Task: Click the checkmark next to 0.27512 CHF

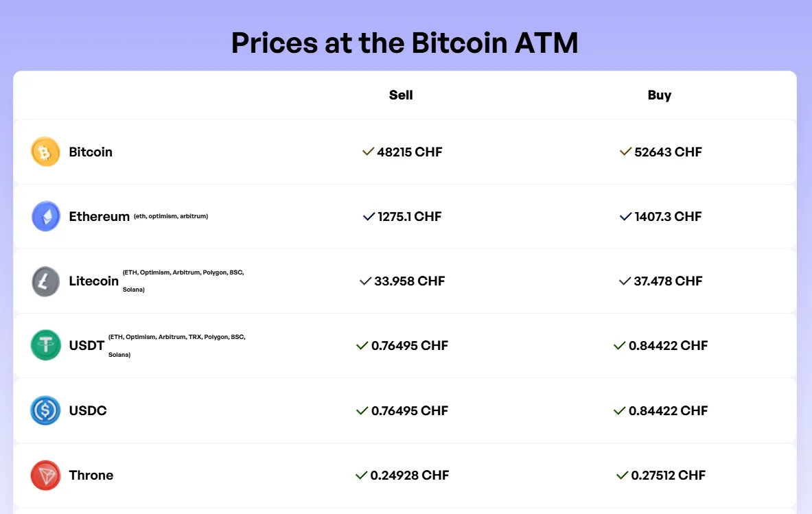Action: (622, 475)
